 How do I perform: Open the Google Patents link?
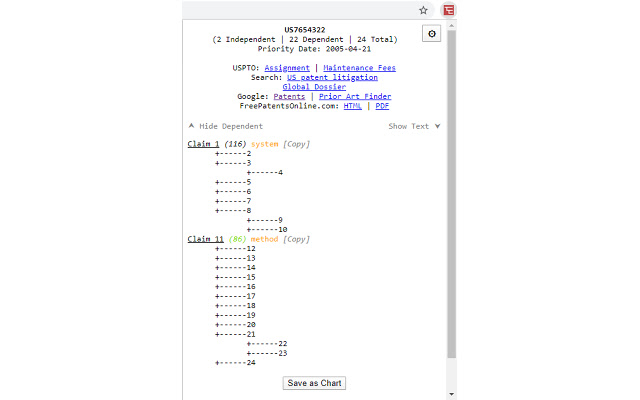point(289,96)
